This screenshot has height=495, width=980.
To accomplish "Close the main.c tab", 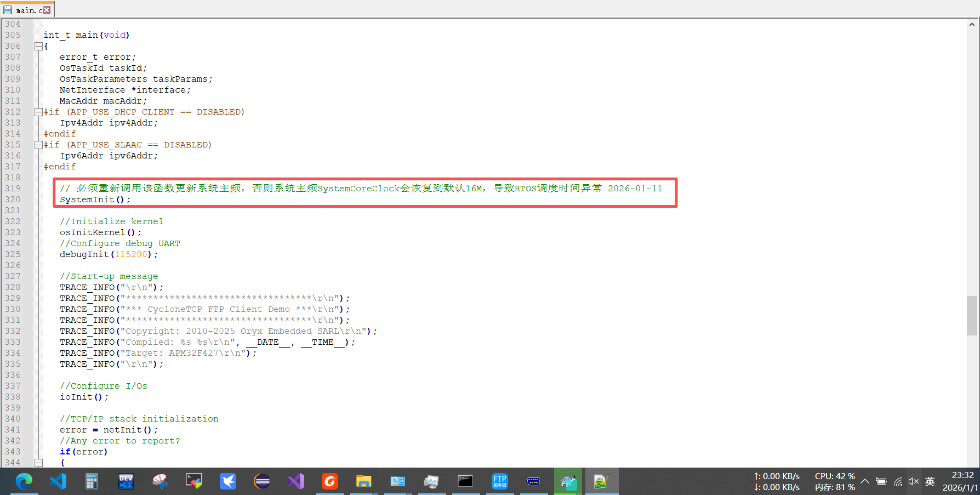I will 47,10.
